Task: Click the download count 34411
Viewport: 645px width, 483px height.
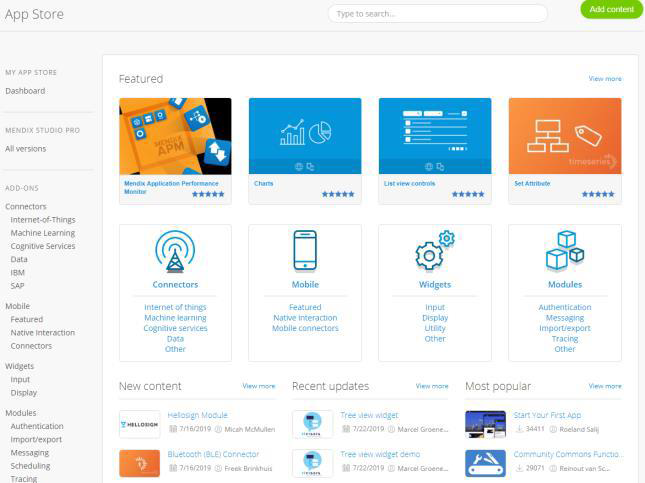Action: tap(535, 429)
